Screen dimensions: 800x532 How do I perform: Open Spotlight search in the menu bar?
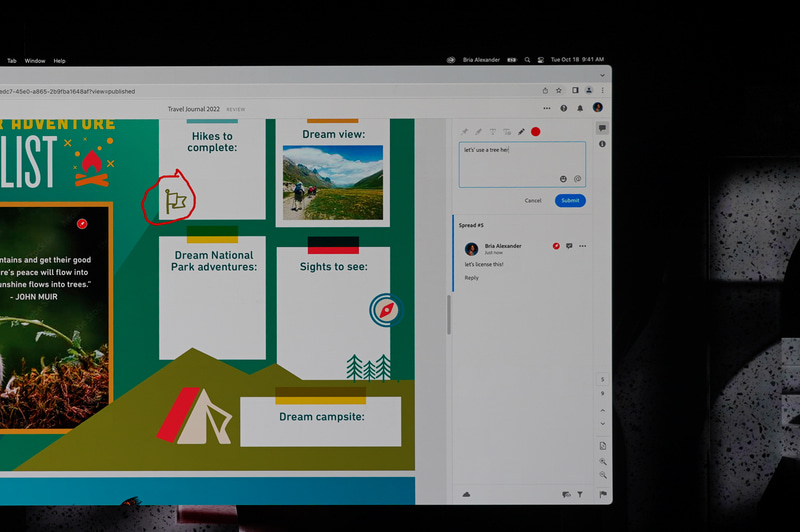pos(527,60)
